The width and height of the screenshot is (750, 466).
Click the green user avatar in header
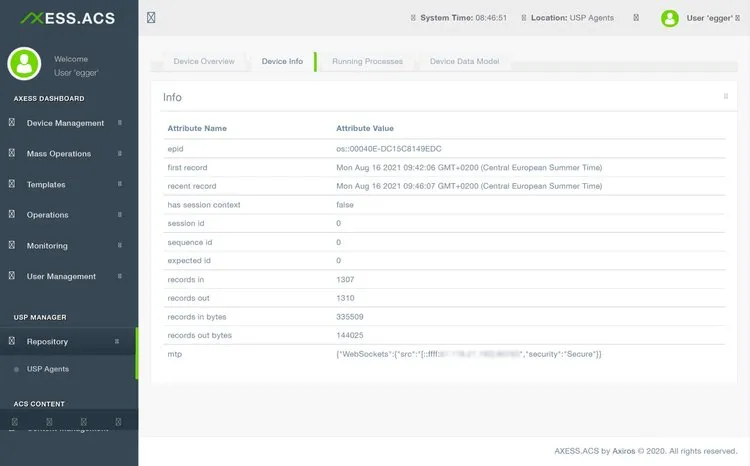[x=670, y=18]
